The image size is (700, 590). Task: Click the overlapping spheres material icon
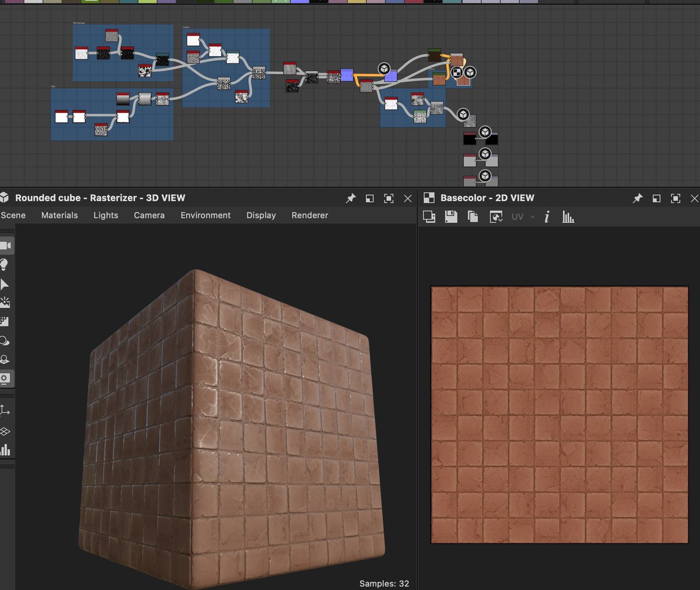click(5, 340)
